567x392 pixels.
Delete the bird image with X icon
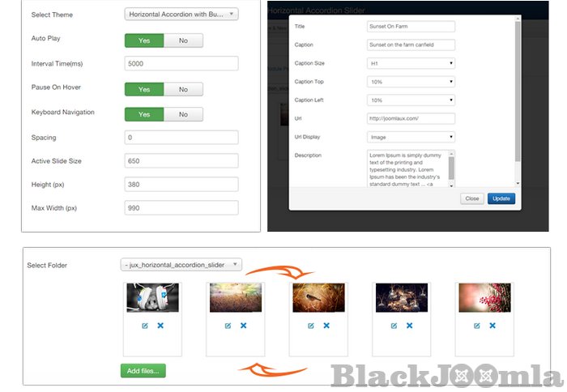[326, 326]
